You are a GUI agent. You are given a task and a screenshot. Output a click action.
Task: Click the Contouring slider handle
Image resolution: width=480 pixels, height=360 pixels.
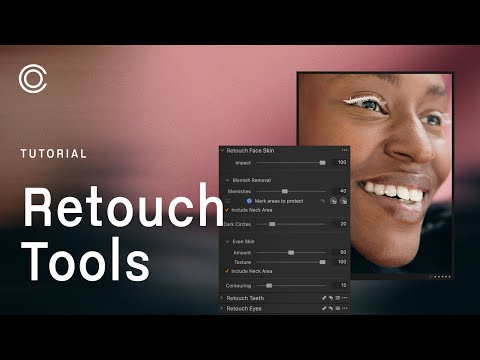(269, 286)
